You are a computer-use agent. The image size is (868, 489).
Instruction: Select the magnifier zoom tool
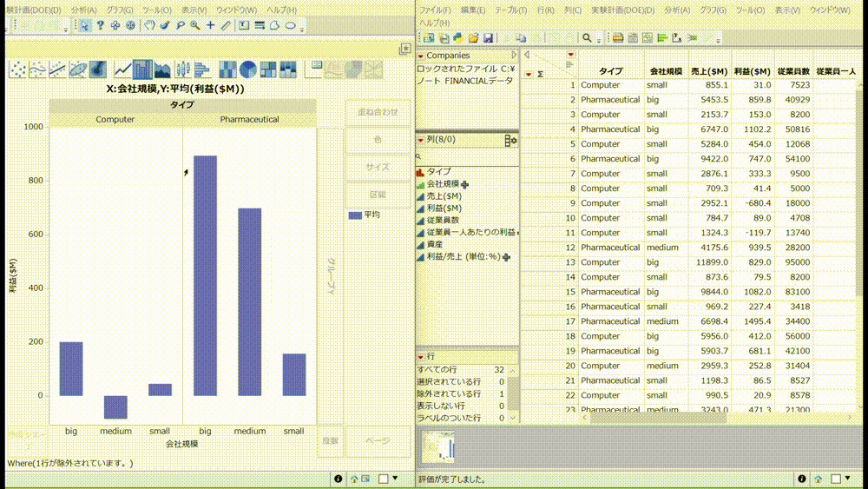[194, 25]
